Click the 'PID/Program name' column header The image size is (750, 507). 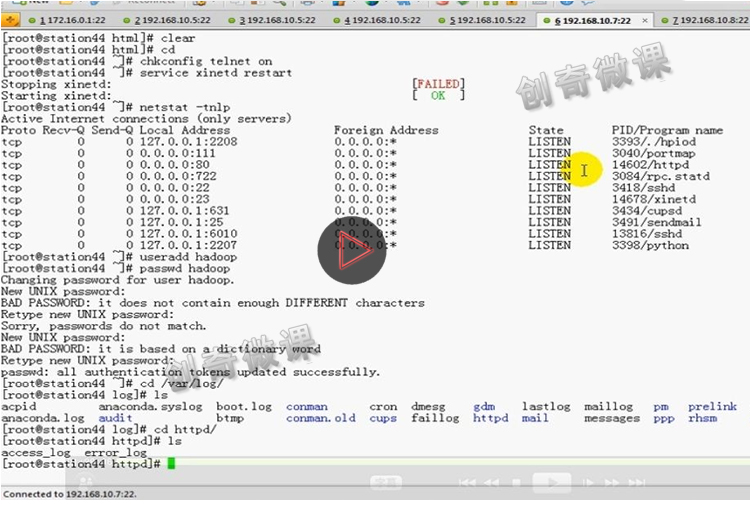[667, 130]
